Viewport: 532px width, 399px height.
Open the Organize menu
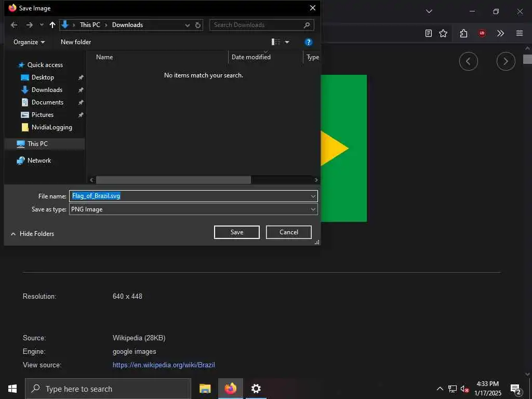pyautogui.click(x=29, y=42)
